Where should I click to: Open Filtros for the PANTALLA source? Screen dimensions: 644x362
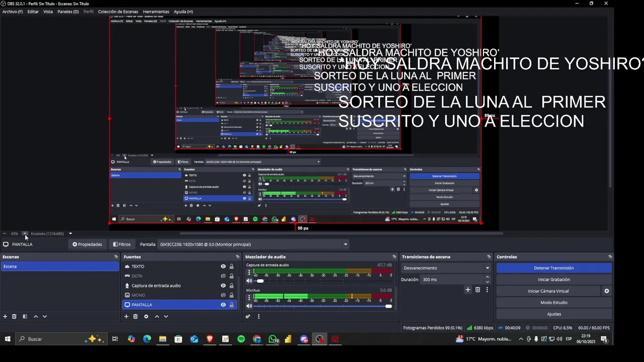pyautogui.click(x=122, y=244)
